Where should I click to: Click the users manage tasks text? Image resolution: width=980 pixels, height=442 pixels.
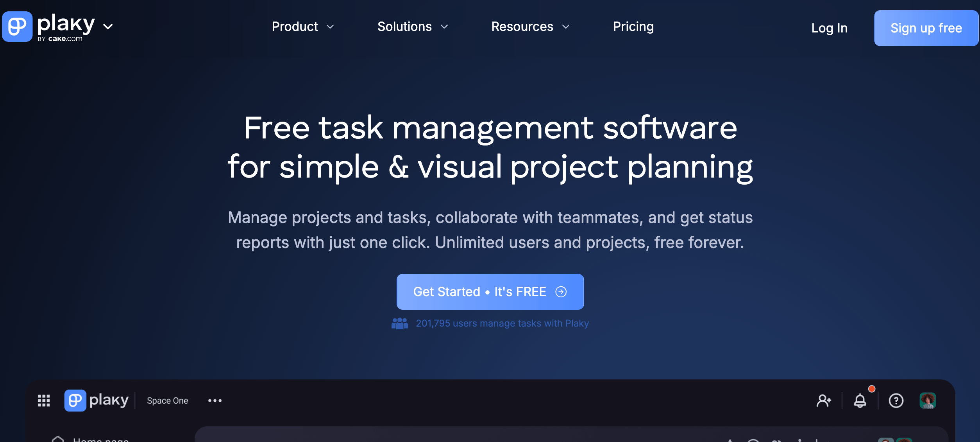point(502,323)
